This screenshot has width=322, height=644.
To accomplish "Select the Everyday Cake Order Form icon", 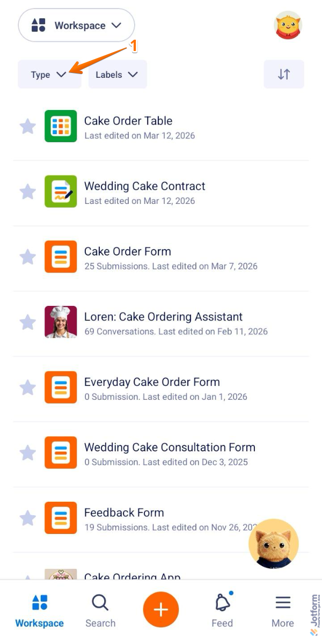I will click(61, 387).
